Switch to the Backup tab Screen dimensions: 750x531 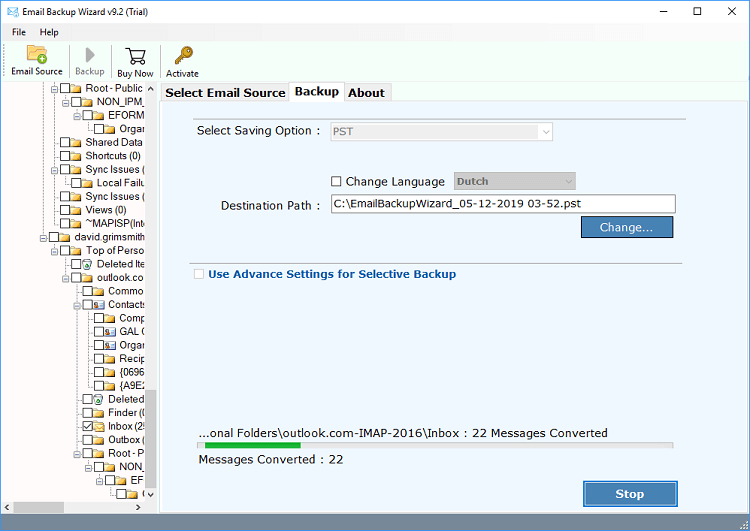click(317, 91)
